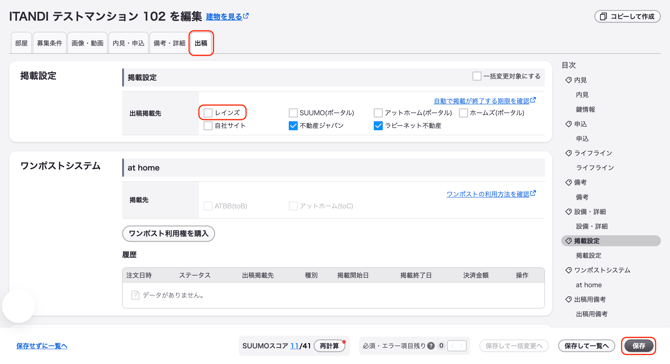Switch to the 部屋 tab
Viewport: 670px width, 364px height.
click(x=21, y=43)
